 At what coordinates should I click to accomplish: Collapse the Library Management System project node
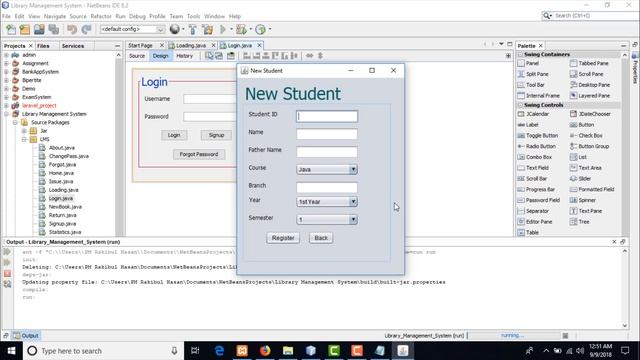6,114
